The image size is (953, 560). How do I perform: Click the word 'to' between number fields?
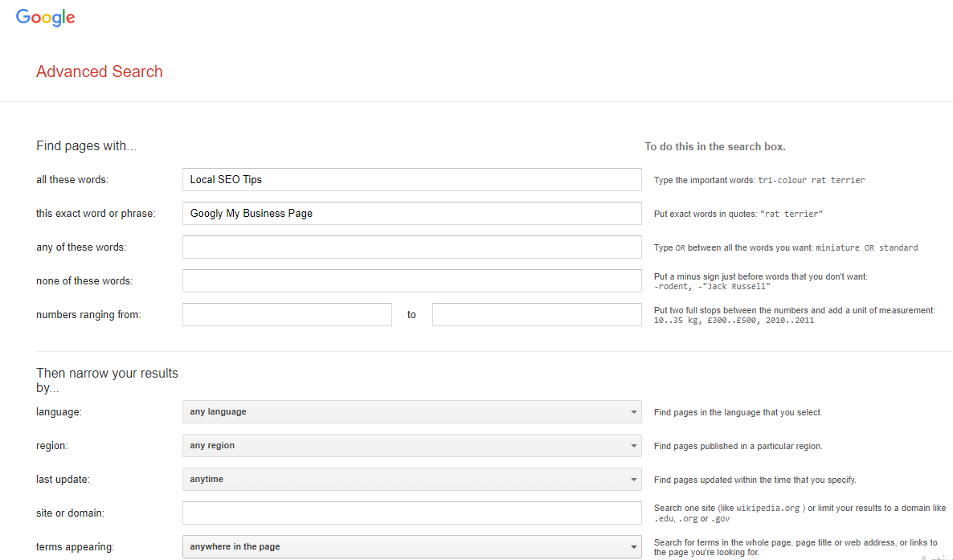[x=411, y=315]
